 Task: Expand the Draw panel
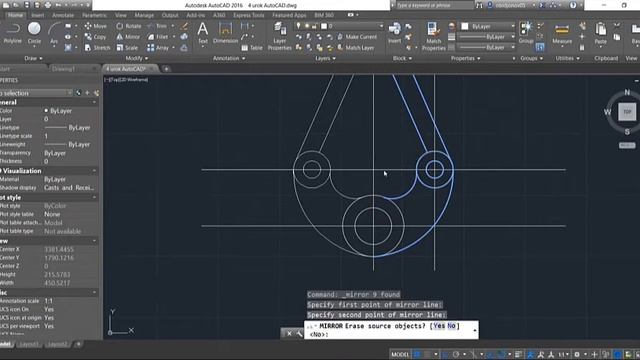pyautogui.click(x=33, y=58)
